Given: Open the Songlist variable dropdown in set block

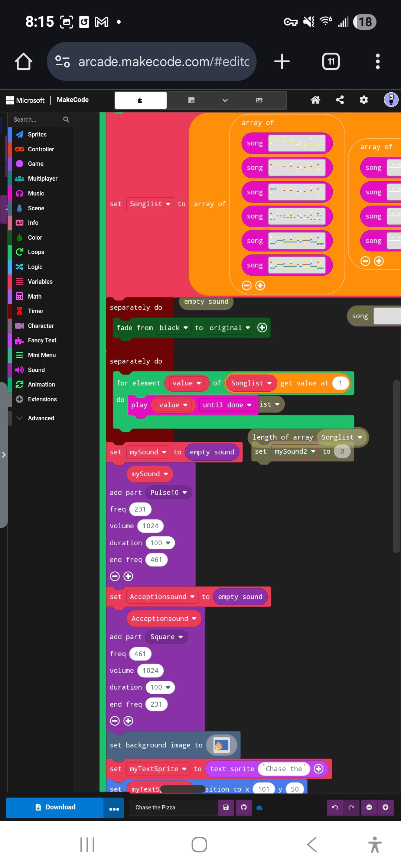Looking at the screenshot, I should (150, 204).
